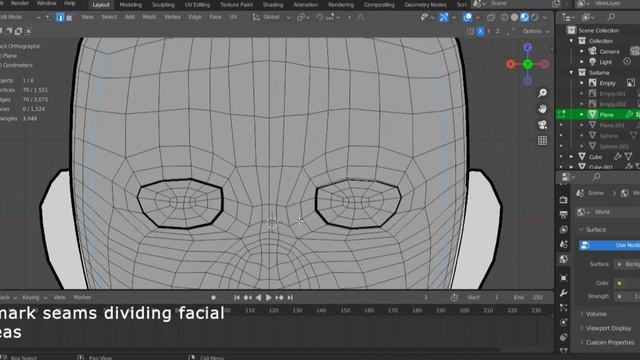Open the Global orientation dropdown
Image resolution: width=640 pixels, height=360 pixels.
tap(271, 17)
